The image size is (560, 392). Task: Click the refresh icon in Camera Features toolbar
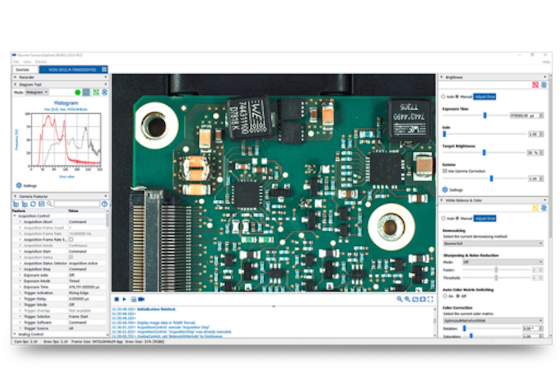(x=33, y=204)
